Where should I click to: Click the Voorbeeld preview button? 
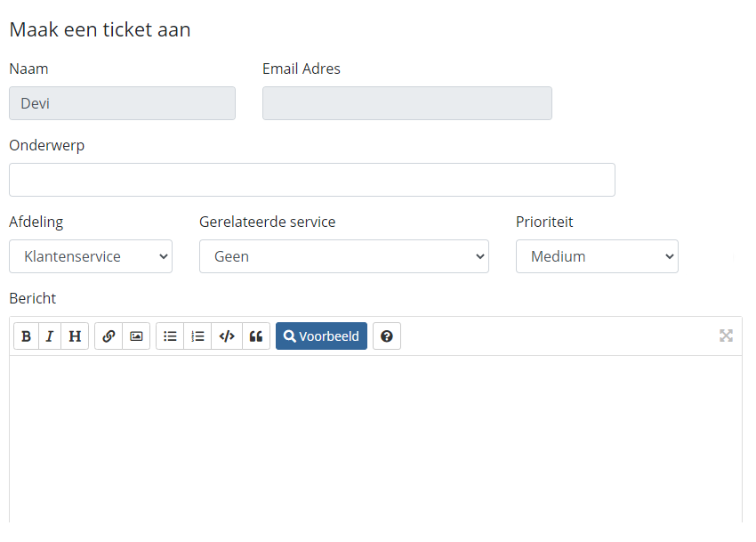pyautogui.click(x=321, y=336)
